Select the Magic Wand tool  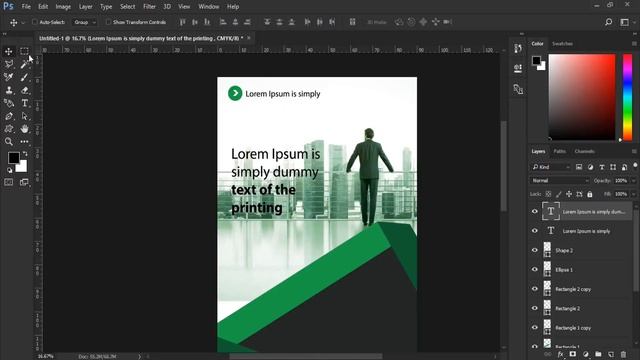coord(24,64)
